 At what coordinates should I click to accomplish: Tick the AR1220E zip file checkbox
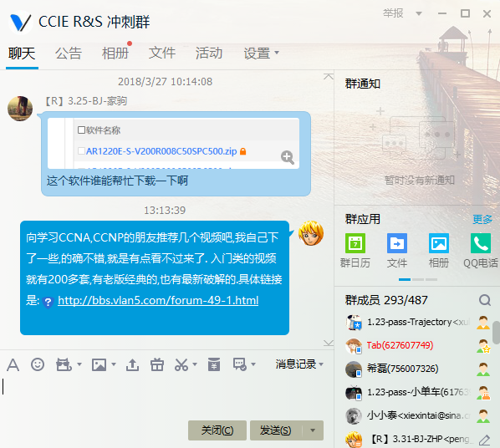(81, 150)
